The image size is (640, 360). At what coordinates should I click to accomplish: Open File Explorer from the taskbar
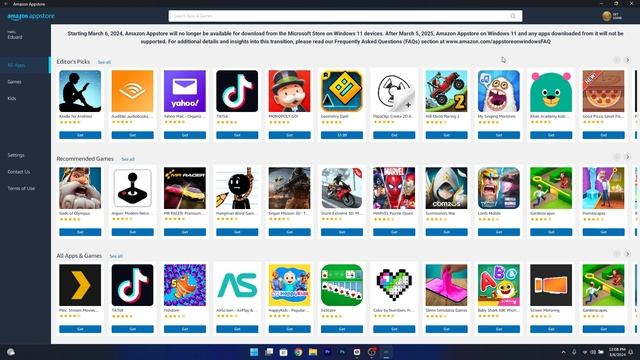click(313, 352)
